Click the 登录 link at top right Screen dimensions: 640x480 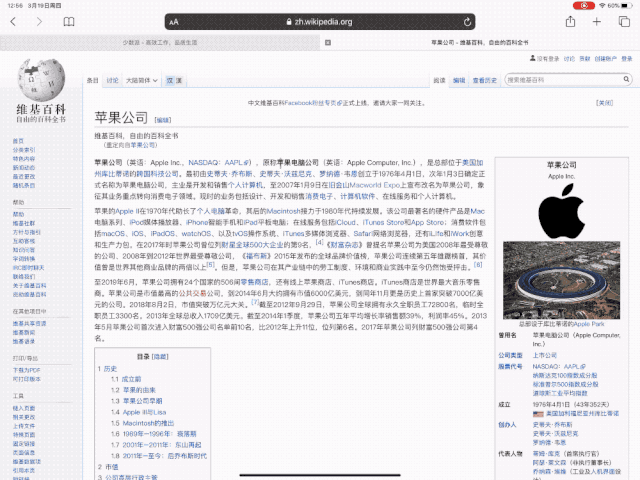tap(627, 59)
